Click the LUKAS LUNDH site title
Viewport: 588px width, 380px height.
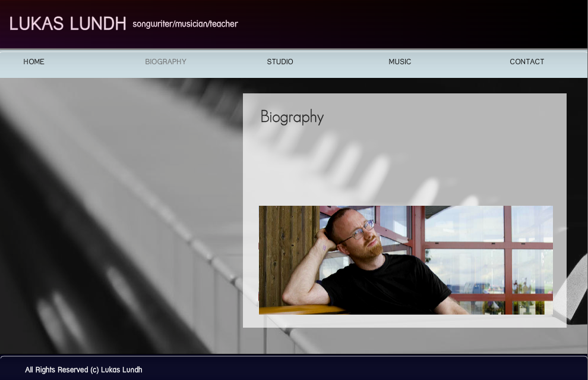click(x=68, y=24)
